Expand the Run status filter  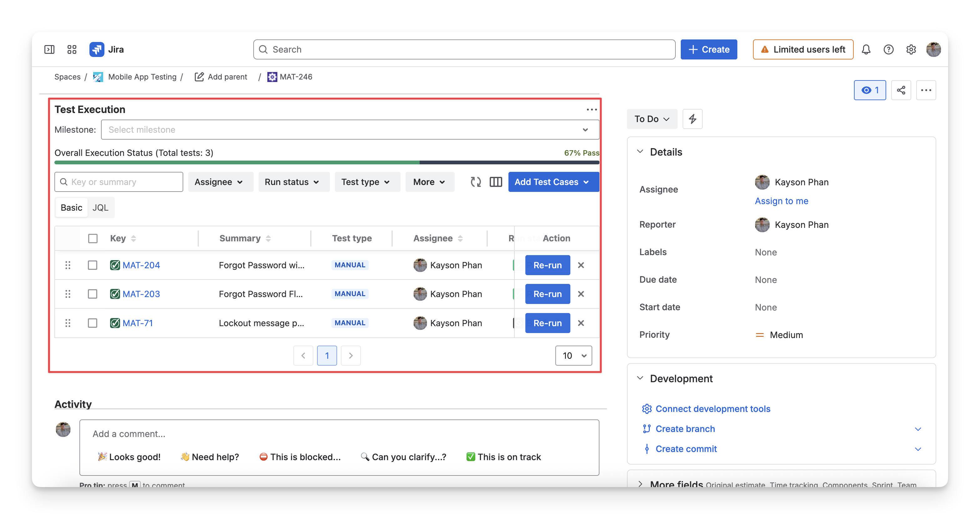coord(292,182)
